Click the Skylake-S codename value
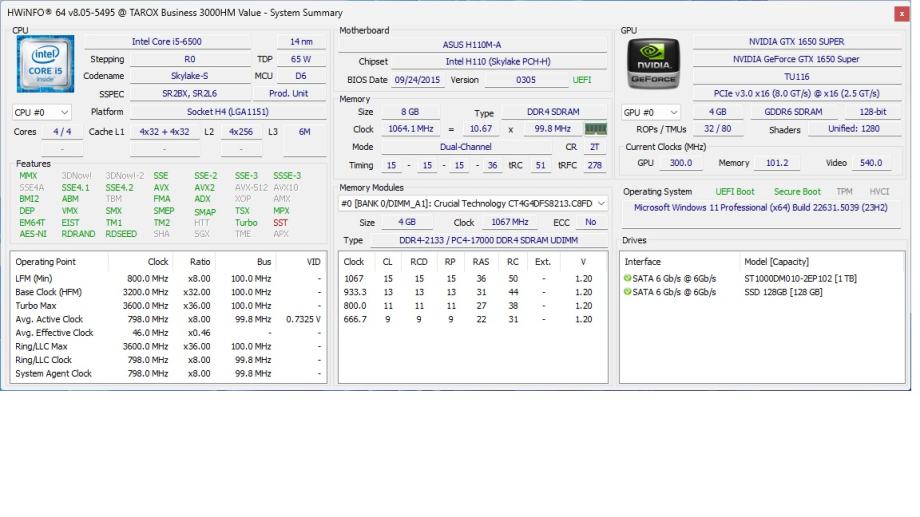Screen dimensions: 920x517 [x=189, y=76]
